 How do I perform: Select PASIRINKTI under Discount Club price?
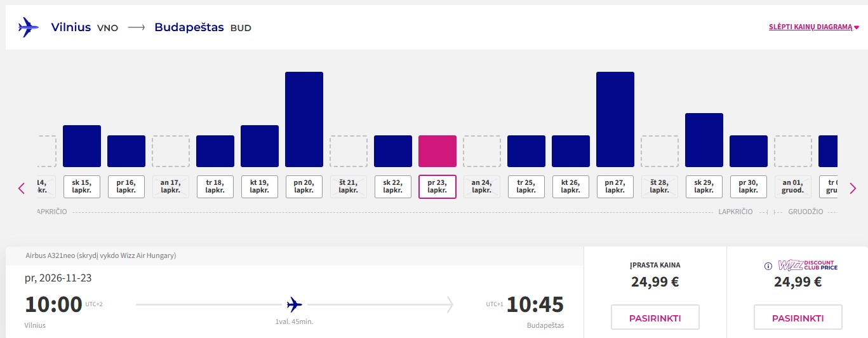[798, 318]
